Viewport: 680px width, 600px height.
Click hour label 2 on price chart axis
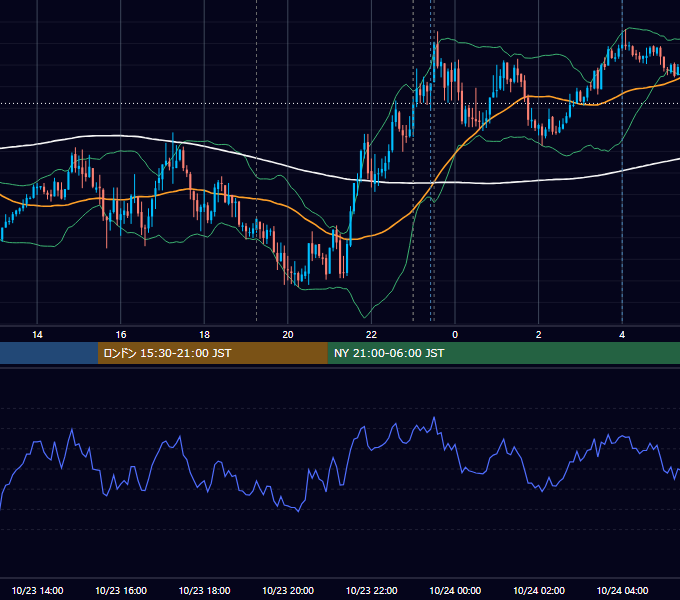point(539,335)
